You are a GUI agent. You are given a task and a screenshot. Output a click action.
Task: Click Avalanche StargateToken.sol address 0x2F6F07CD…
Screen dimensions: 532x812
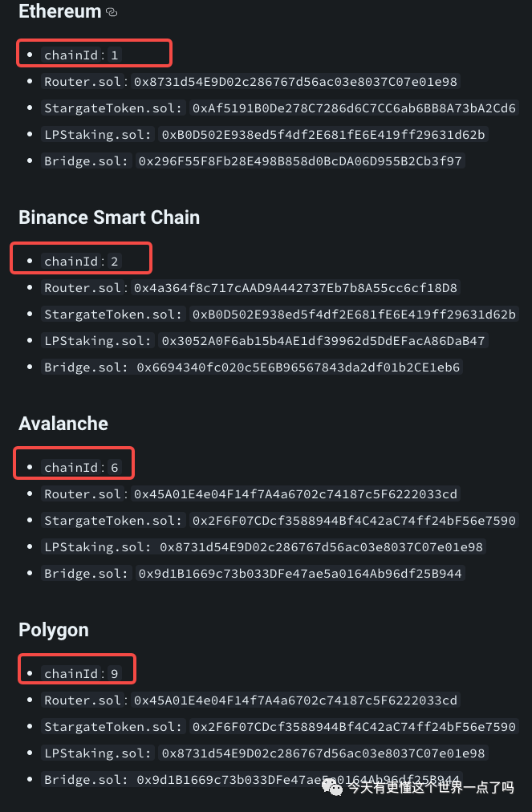click(x=354, y=520)
